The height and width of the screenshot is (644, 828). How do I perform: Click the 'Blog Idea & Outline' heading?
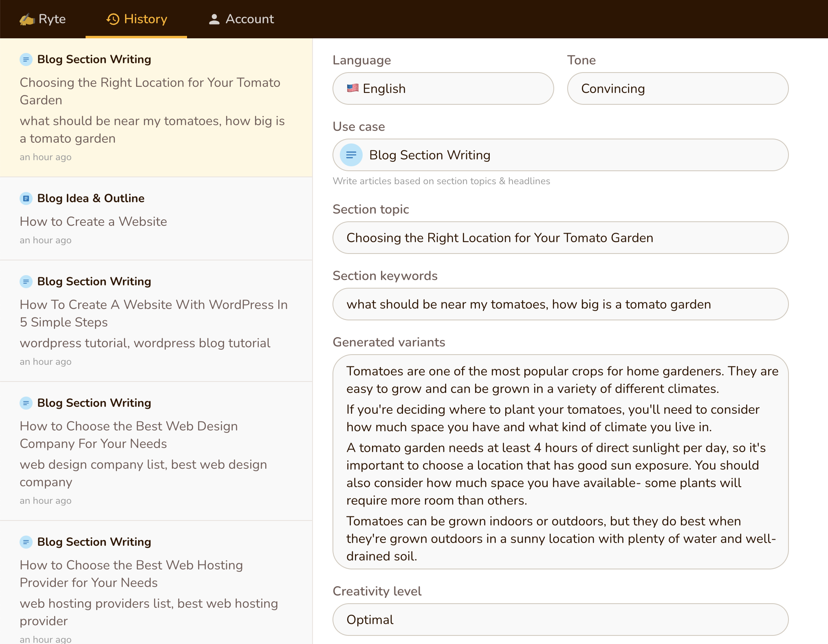(x=91, y=198)
